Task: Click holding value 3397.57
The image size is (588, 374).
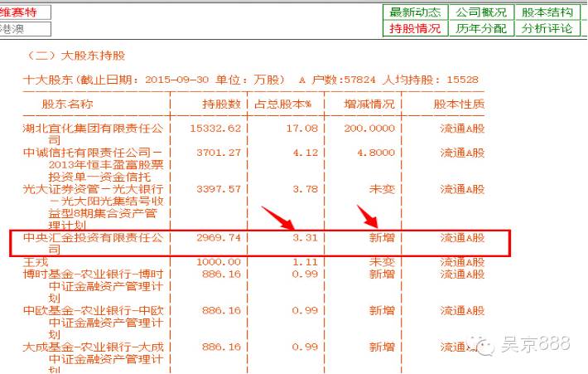Action: (219, 189)
